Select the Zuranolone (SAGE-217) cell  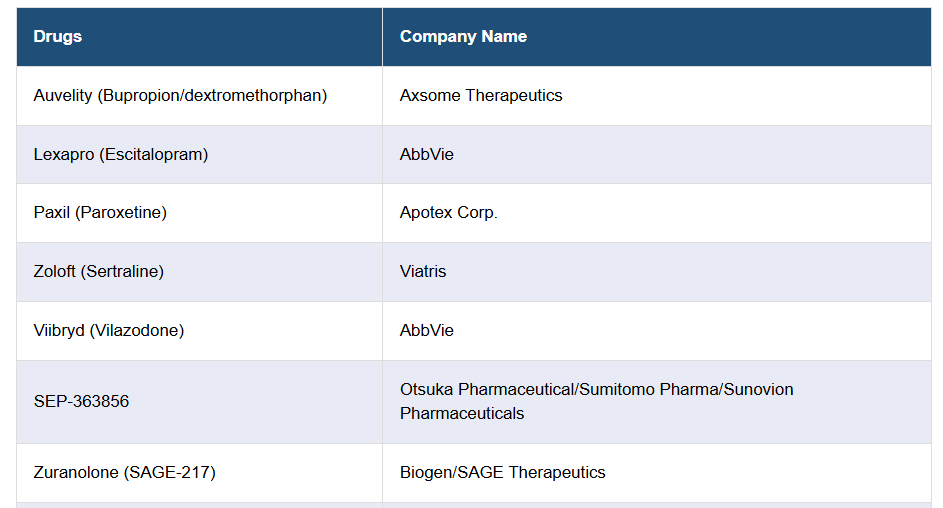(125, 473)
